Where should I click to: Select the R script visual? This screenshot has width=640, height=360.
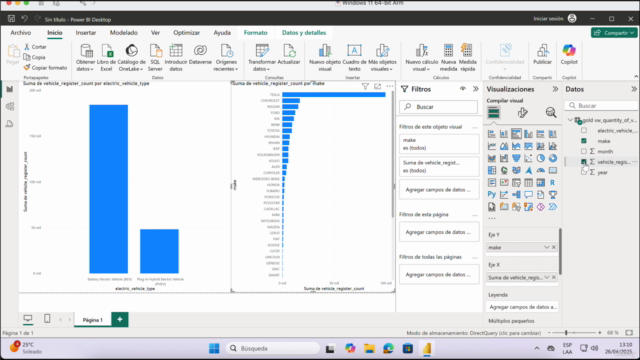553,183
